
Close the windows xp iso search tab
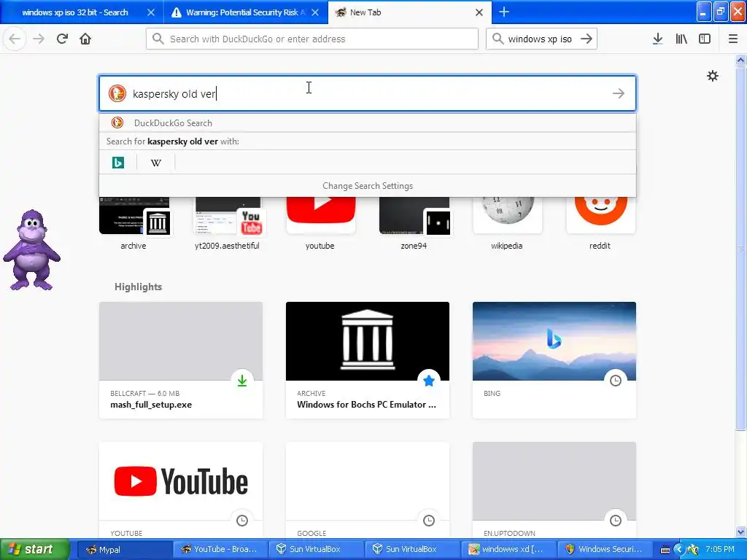click(x=150, y=12)
